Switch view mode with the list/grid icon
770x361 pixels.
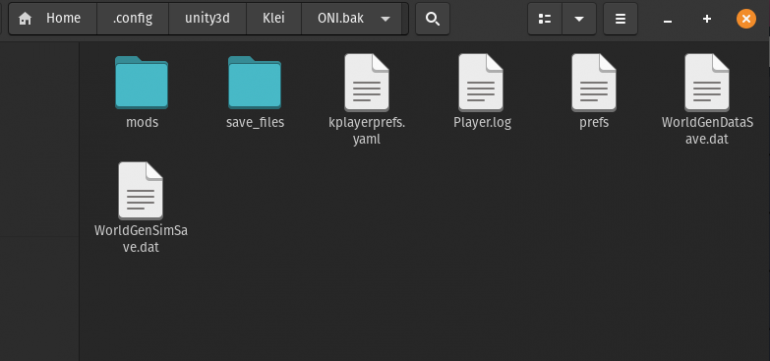click(x=545, y=19)
